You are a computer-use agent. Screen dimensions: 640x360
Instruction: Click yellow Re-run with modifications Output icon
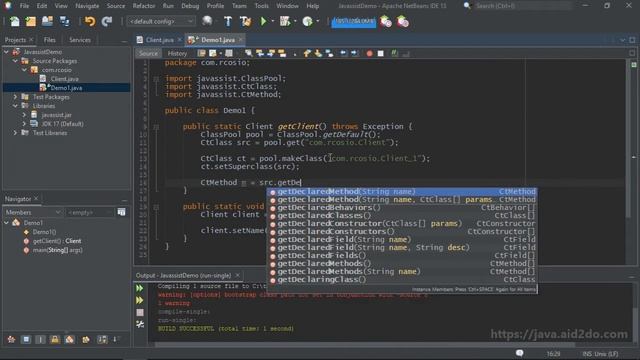pyautogui.click(x=140, y=300)
